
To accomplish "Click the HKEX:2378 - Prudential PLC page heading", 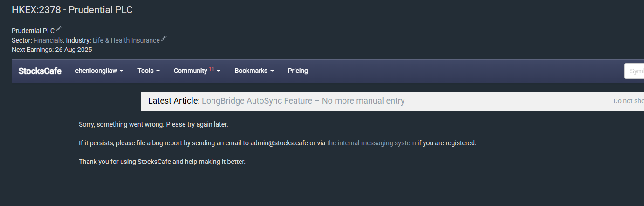I will (x=72, y=9).
